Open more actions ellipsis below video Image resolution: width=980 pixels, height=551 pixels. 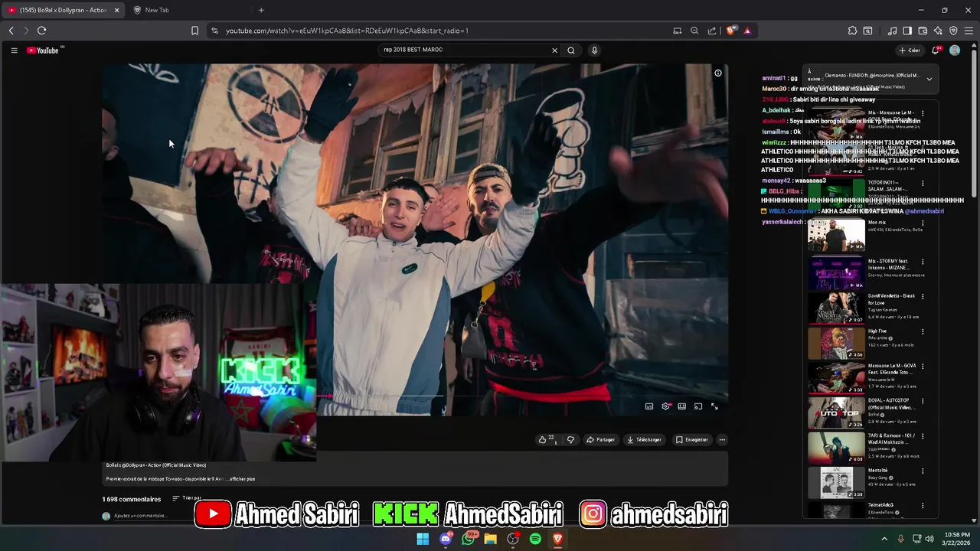pos(722,439)
